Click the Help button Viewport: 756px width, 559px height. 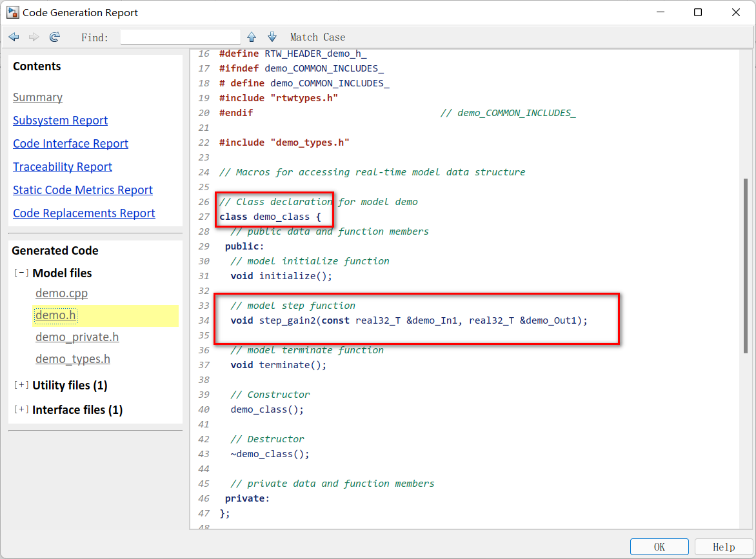click(724, 547)
